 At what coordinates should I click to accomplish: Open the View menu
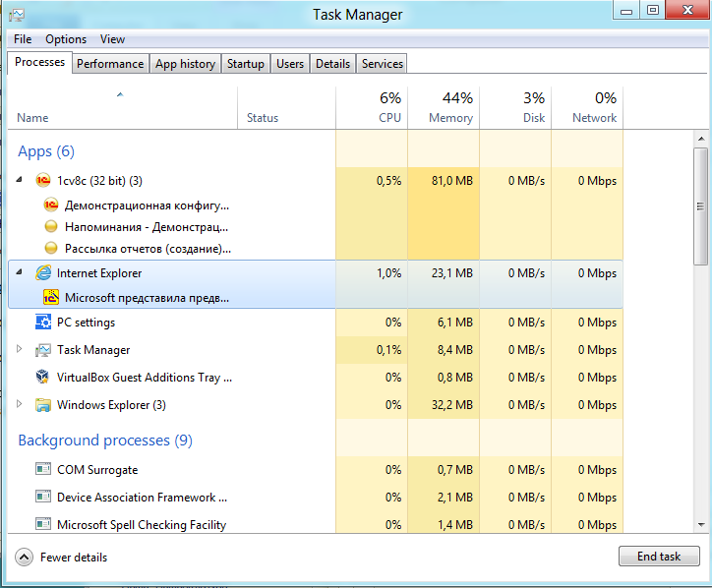pyautogui.click(x=113, y=39)
